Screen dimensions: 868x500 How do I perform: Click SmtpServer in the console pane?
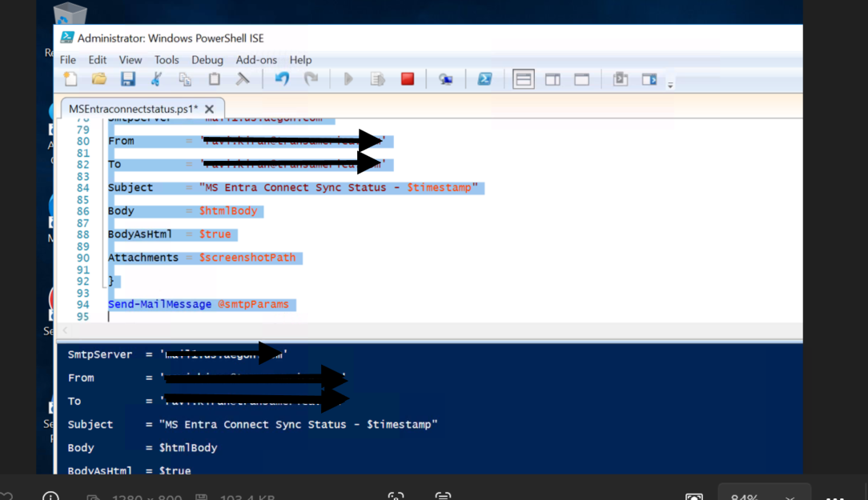click(x=100, y=354)
